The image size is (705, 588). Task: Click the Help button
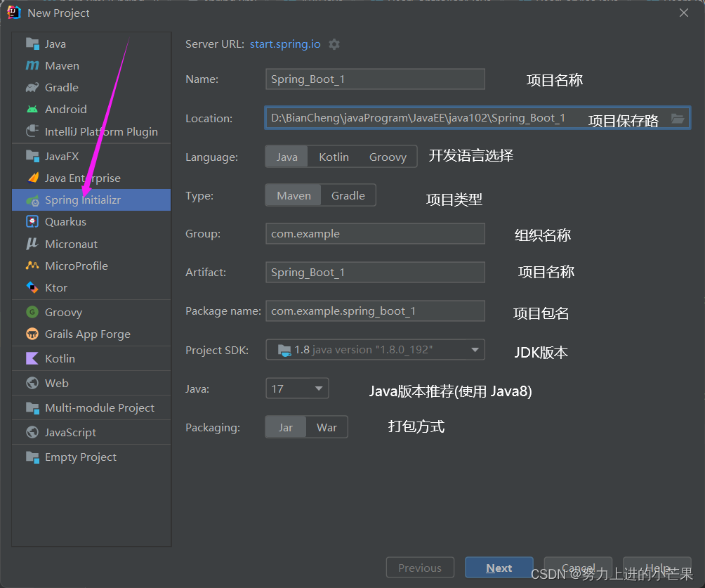click(x=657, y=568)
